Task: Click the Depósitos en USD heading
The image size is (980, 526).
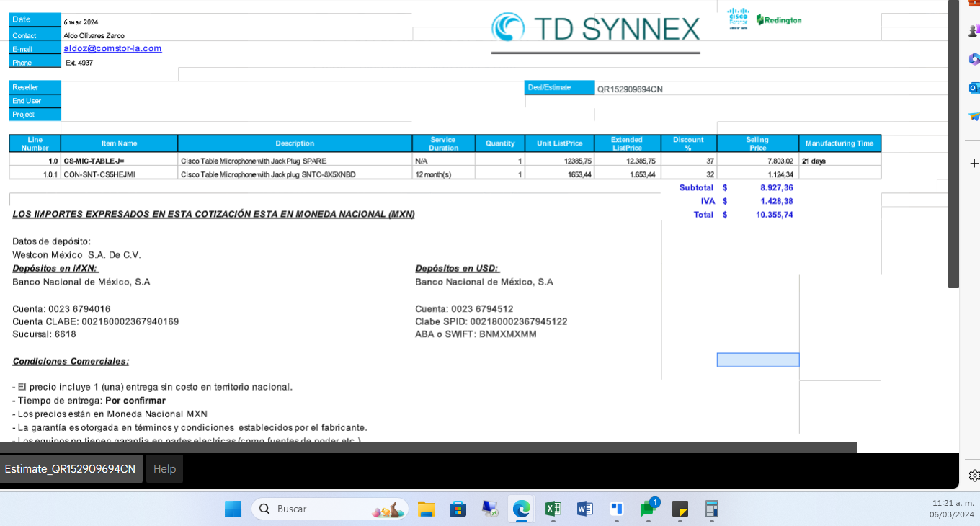Action: [x=458, y=268]
